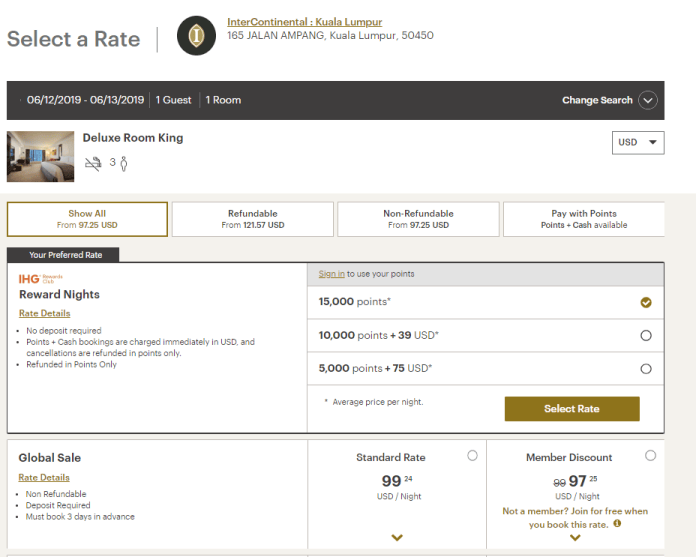Click the Select Rate button
Viewport: 696px width, 557px height.
[x=572, y=409]
